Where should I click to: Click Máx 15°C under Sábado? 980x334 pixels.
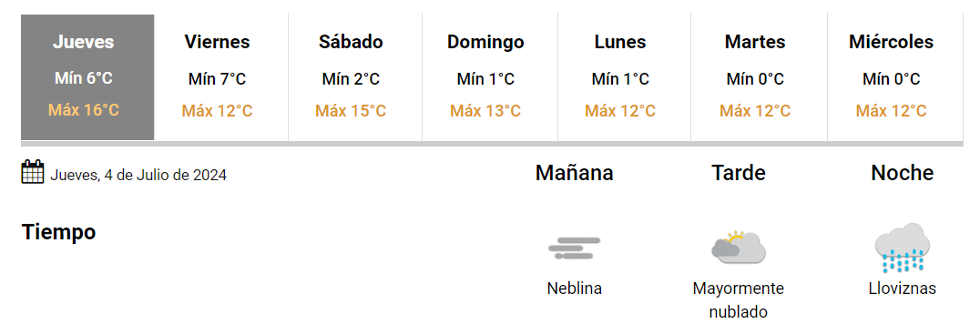click(x=351, y=111)
